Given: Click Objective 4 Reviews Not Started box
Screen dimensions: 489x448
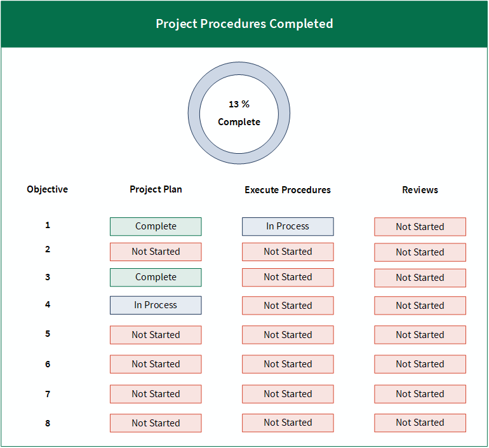Looking at the screenshot, I should click(x=420, y=306).
